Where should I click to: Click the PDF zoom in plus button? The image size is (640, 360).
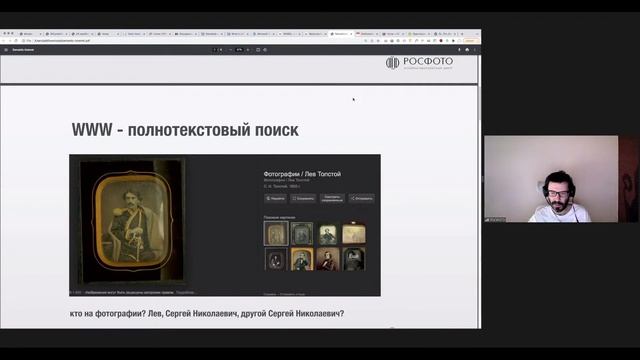pos(248,50)
